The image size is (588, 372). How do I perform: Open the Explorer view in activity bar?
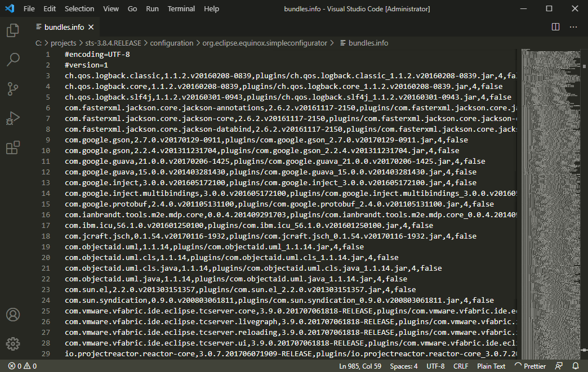(x=13, y=30)
